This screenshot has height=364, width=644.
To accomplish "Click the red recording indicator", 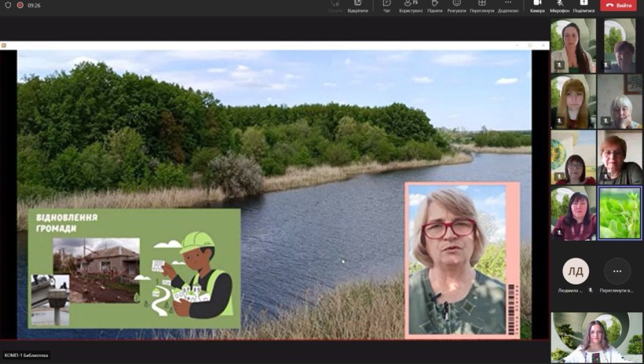I will tap(20, 6).
